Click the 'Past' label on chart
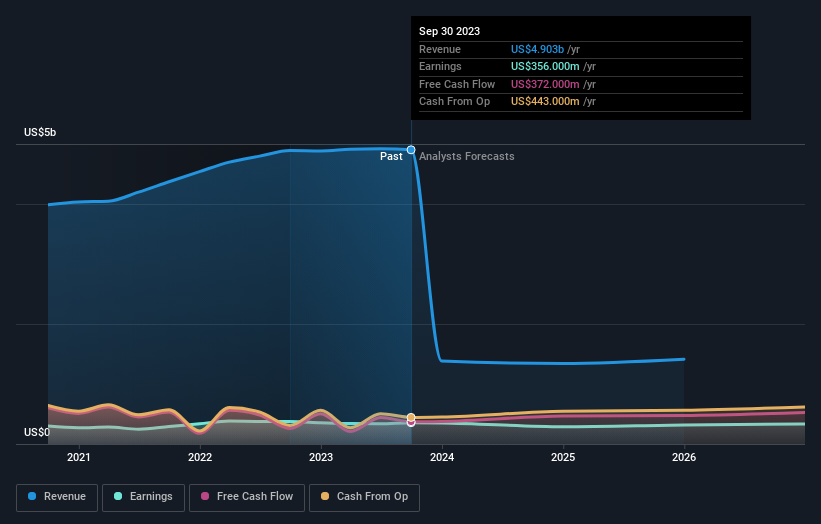This screenshot has height=524, width=821. coord(391,157)
